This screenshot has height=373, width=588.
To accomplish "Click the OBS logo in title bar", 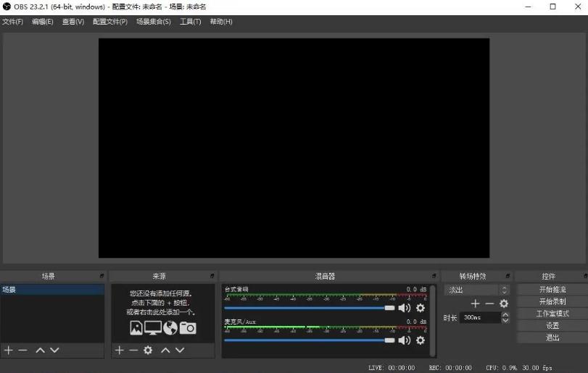I will click(7, 7).
